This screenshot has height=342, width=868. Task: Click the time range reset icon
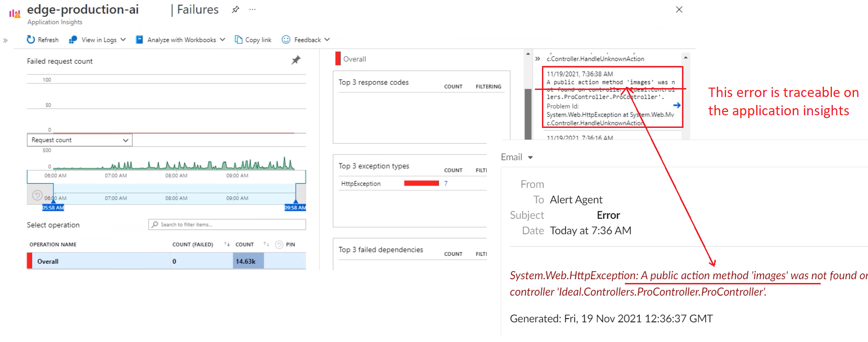[37, 195]
